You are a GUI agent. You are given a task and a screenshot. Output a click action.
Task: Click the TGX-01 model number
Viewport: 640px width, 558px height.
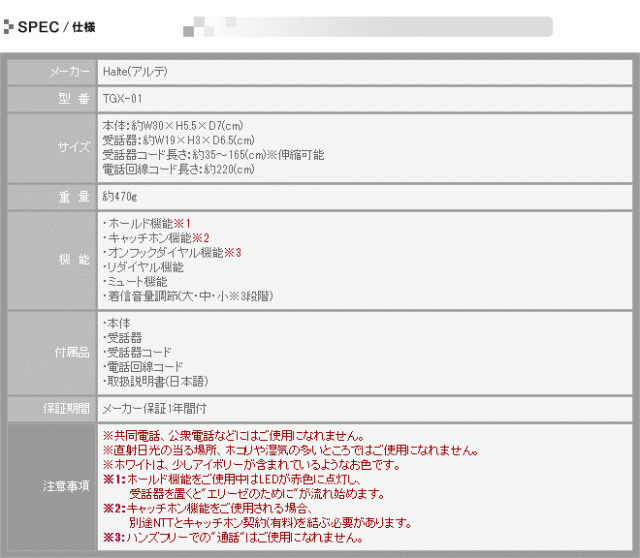122,100
